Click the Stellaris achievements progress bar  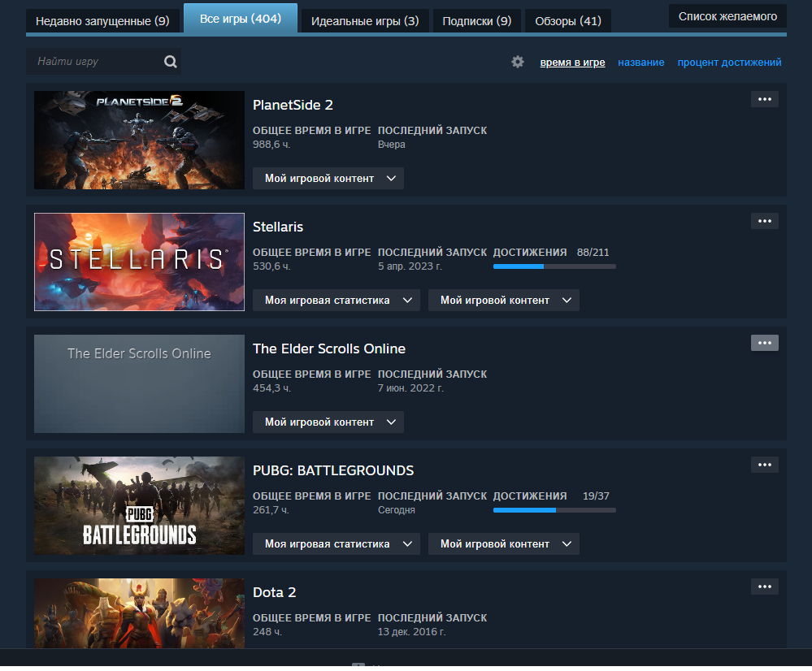click(554, 266)
